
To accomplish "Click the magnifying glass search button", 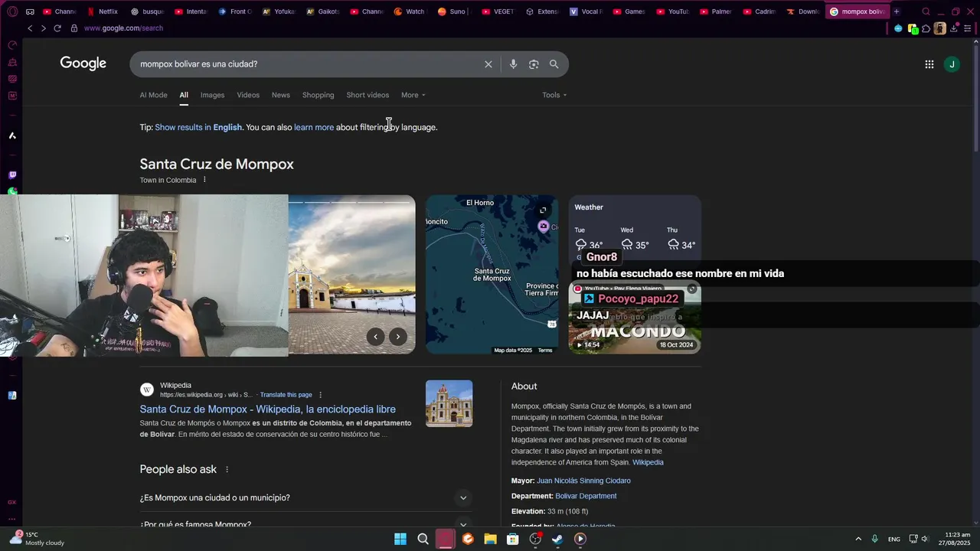I will [x=554, y=64].
